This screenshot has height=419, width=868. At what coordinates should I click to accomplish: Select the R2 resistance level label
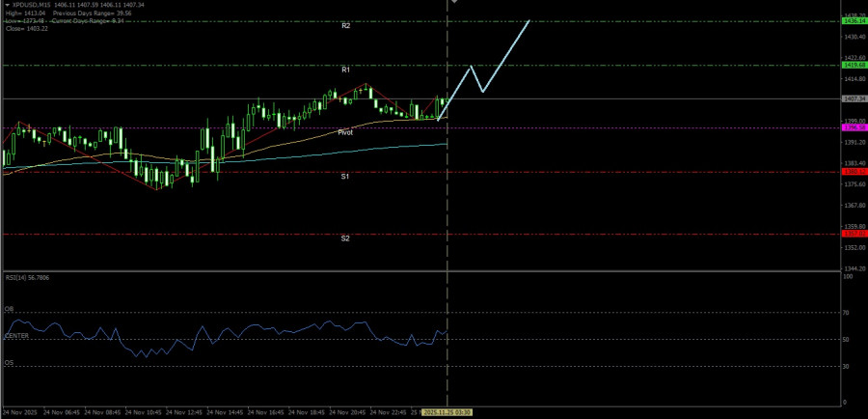(x=345, y=26)
